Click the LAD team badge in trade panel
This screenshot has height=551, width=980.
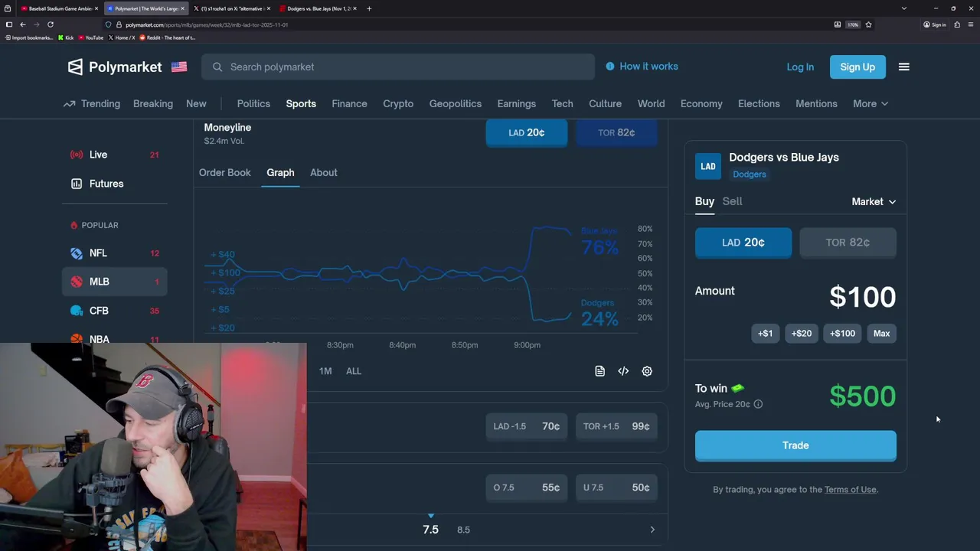click(x=708, y=166)
